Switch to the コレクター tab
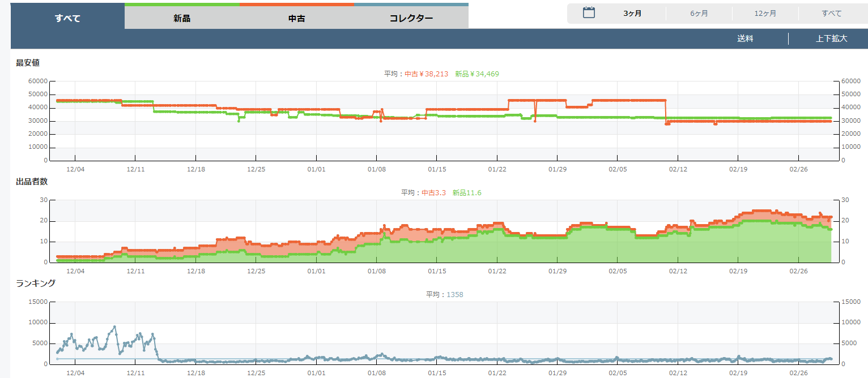868x378 pixels. click(x=411, y=18)
